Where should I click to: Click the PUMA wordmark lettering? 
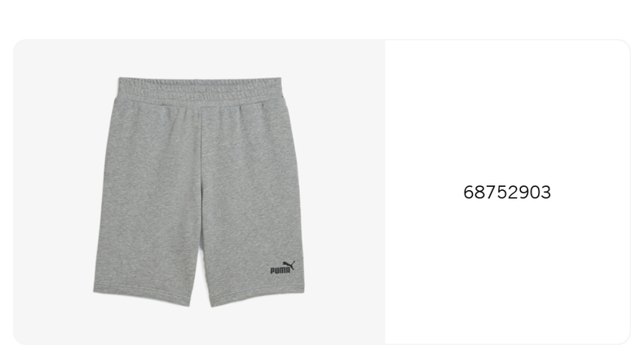pos(280,271)
